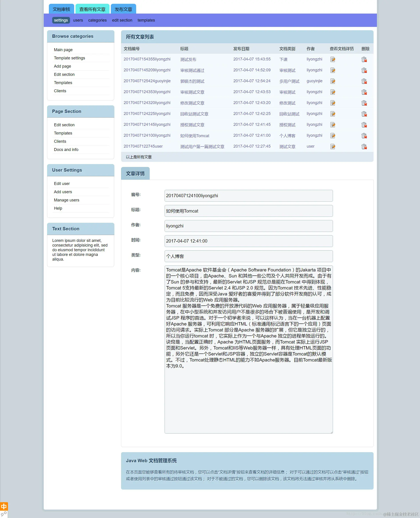View details icon for 回收站测试文章 row

pos(333,114)
